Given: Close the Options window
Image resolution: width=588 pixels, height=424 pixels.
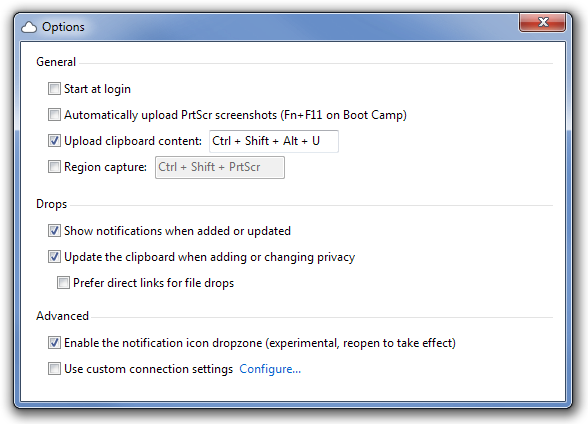Looking at the screenshot, I should pos(542,22).
